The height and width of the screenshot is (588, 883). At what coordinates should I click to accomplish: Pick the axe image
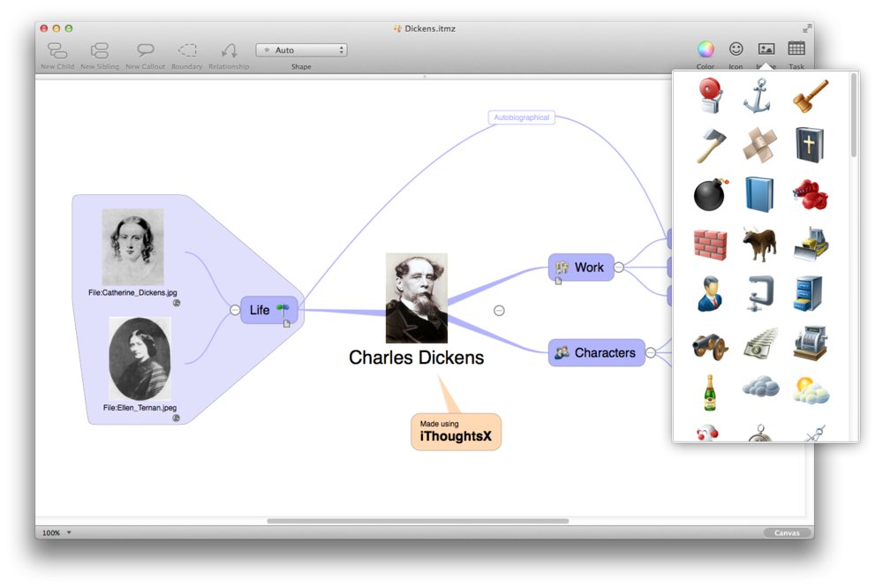click(711, 146)
